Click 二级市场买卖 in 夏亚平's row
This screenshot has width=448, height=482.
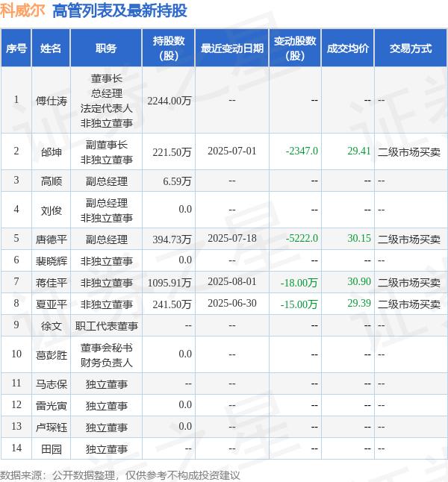point(409,304)
